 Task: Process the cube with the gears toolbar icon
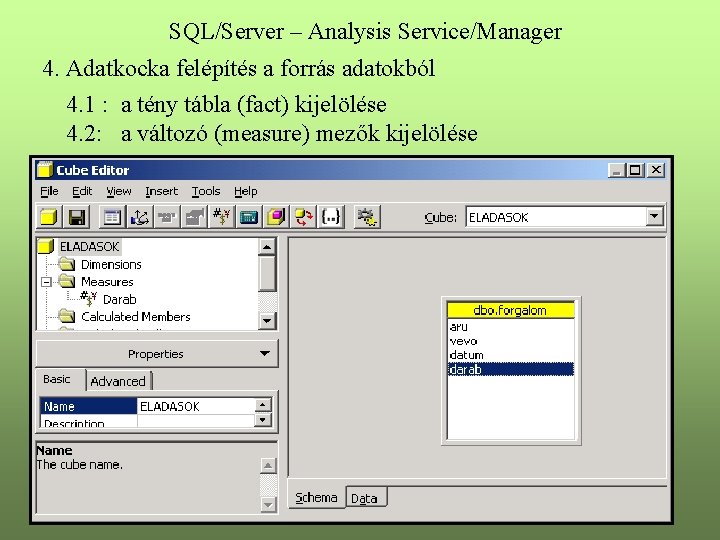(x=367, y=217)
